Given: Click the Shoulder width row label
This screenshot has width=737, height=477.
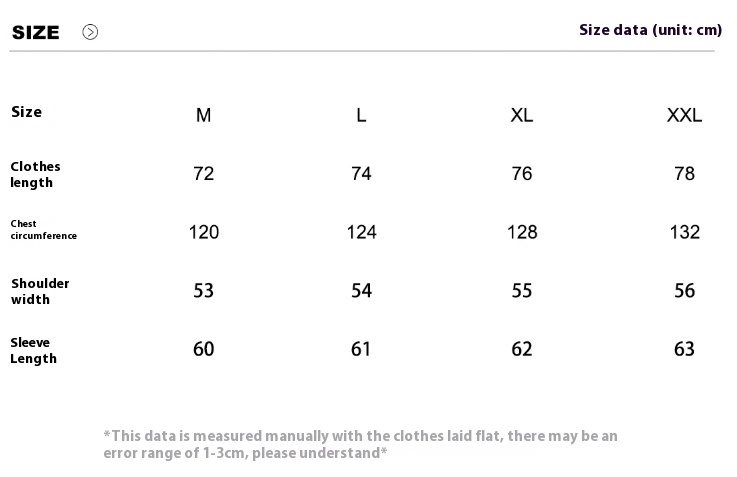Looking at the screenshot, I should 40,291.
